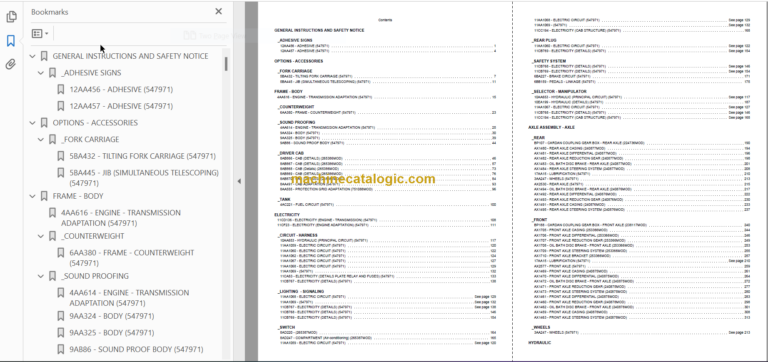This screenshot has height=362, width=768.
Task: Open the bookmark options dropdown menu
Action: tap(40, 34)
